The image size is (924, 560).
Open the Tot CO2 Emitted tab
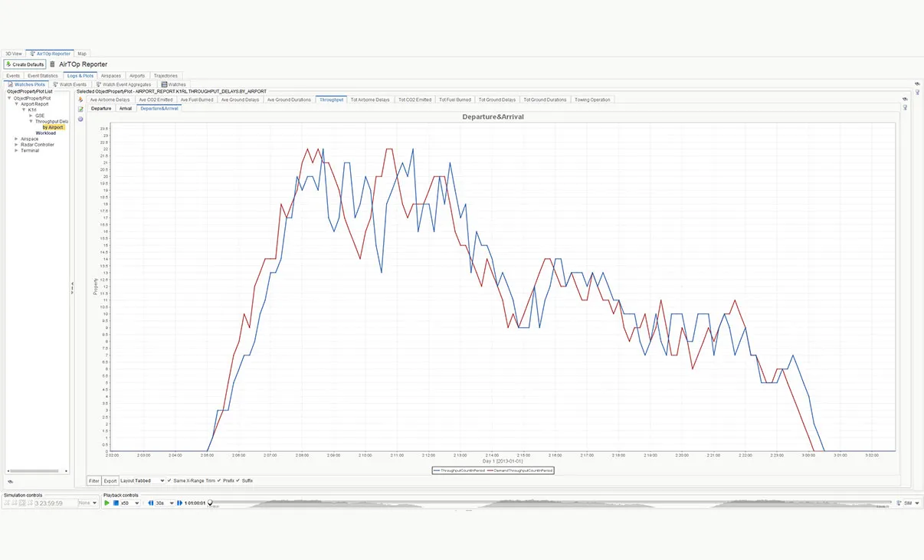pos(414,100)
